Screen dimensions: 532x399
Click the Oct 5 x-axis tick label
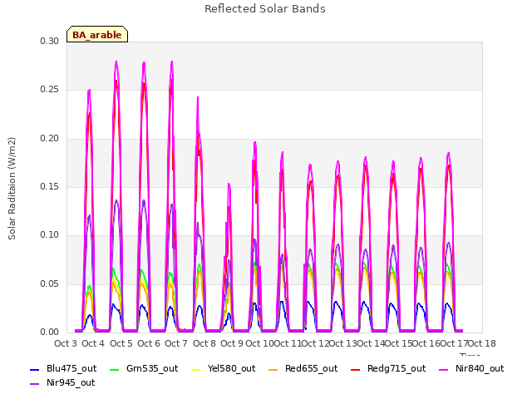(x=121, y=343)
